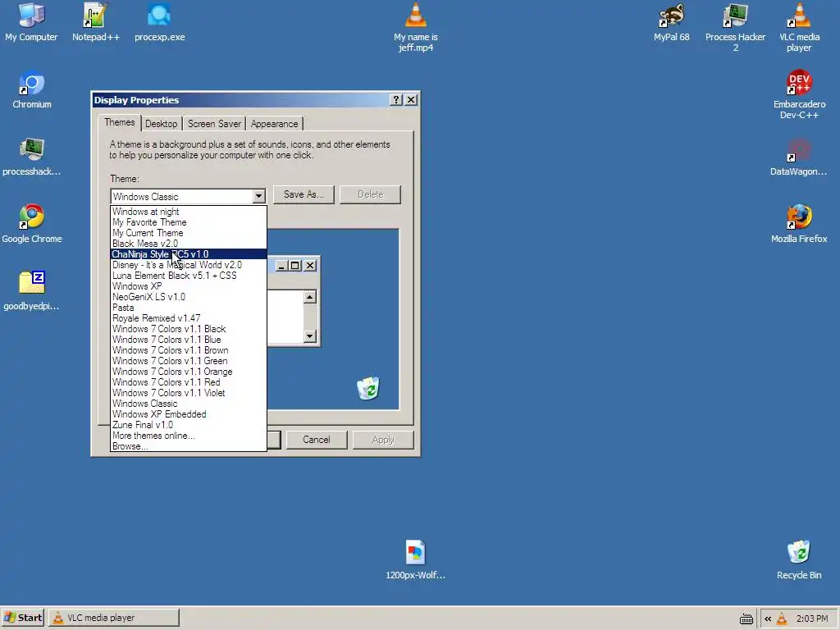Open the MyPal 68 browser shortcut
Image resolution: width=840 pixels, height=630 pixels.
coord(671,22)
